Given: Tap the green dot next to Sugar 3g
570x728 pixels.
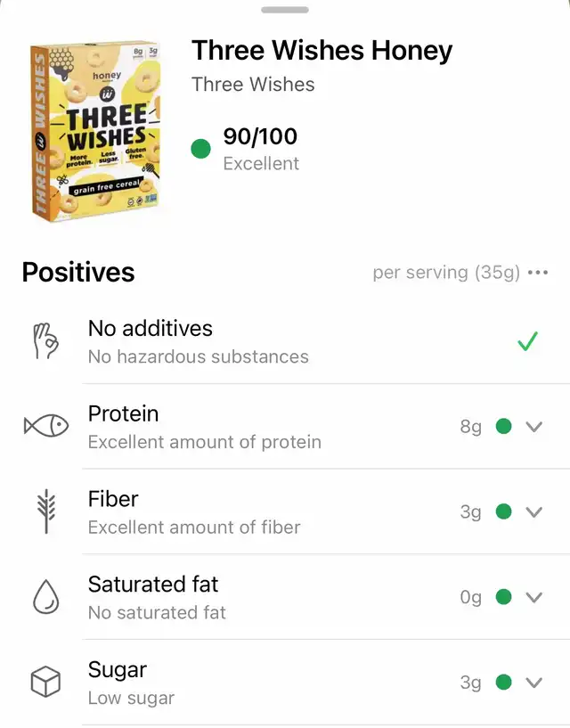Looking at the screenshot, I should click(503, 682).
